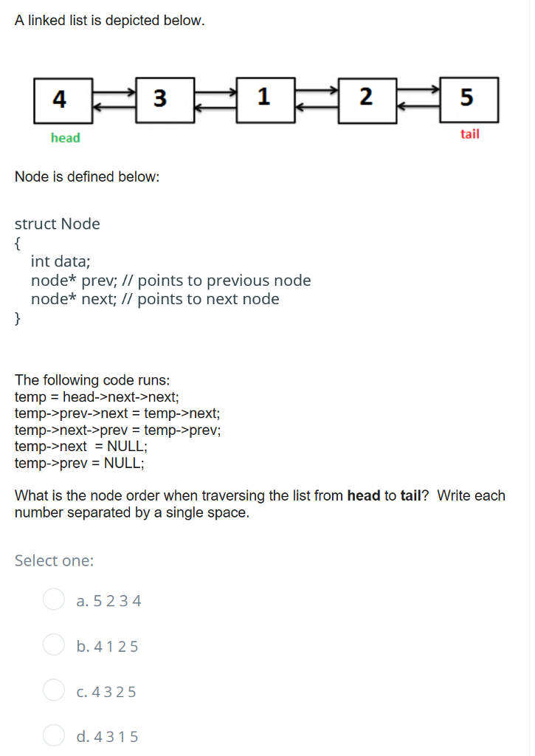This screenshot has width=535, height=756.
Task: Click the green head label
Action: tap(65, 137)
